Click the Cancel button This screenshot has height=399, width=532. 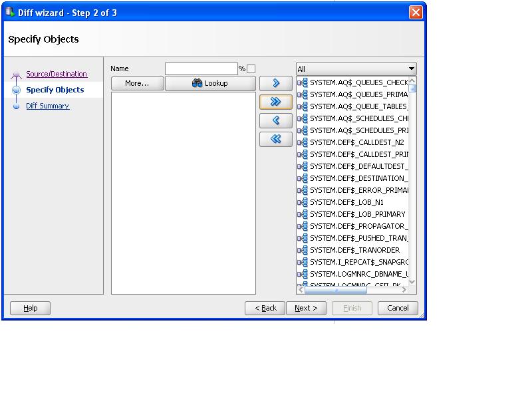click(398, 308)
